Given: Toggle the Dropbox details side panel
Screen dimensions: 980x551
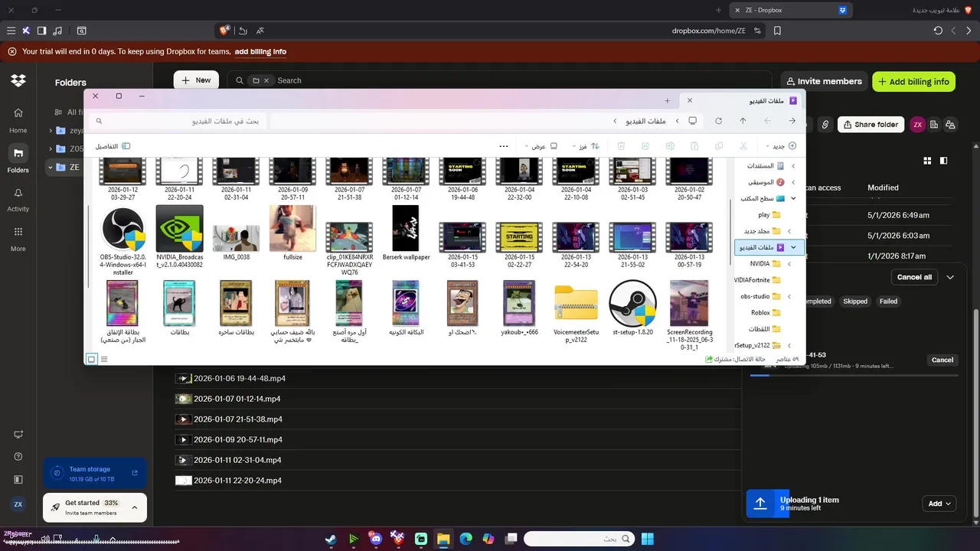Looking at the screenshot, I should click(943, 161).
